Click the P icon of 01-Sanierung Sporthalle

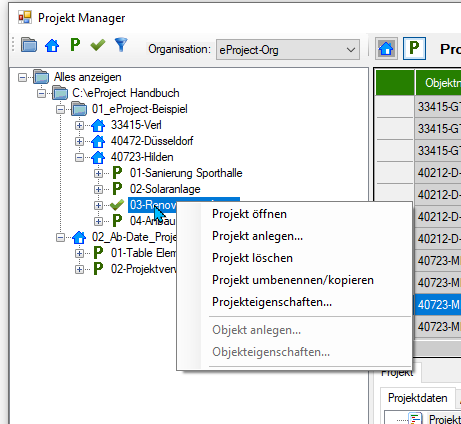pos(117,173)
